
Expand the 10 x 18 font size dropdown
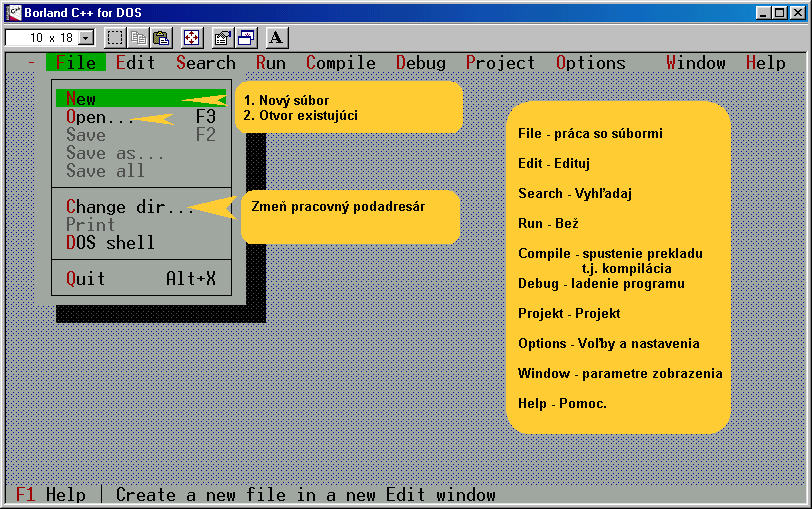(x=85, y=38)
